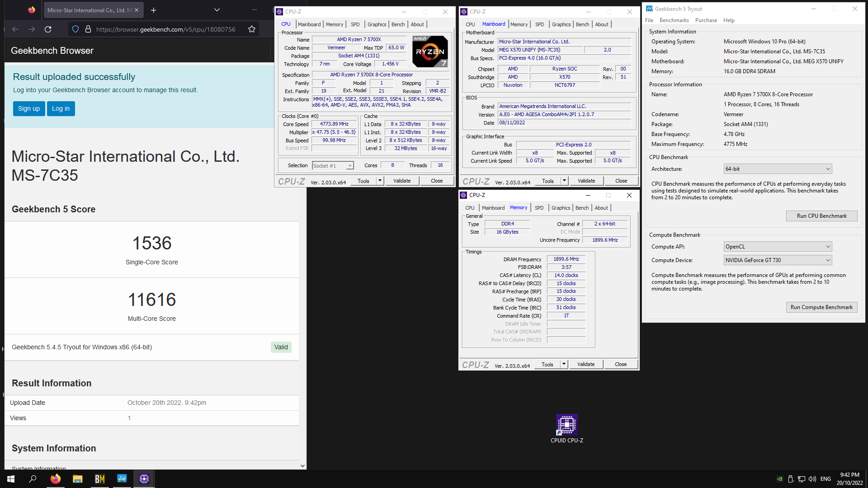Open the Geekbench Help menu
Image resolution: width=868 pixels, height=488 pixels.
(x=729, y=20)
